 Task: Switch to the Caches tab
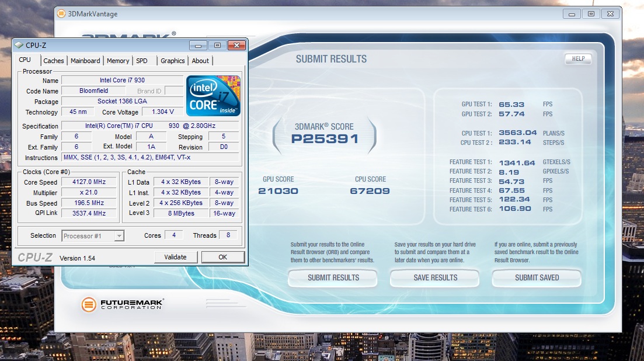tap(54, 61)
